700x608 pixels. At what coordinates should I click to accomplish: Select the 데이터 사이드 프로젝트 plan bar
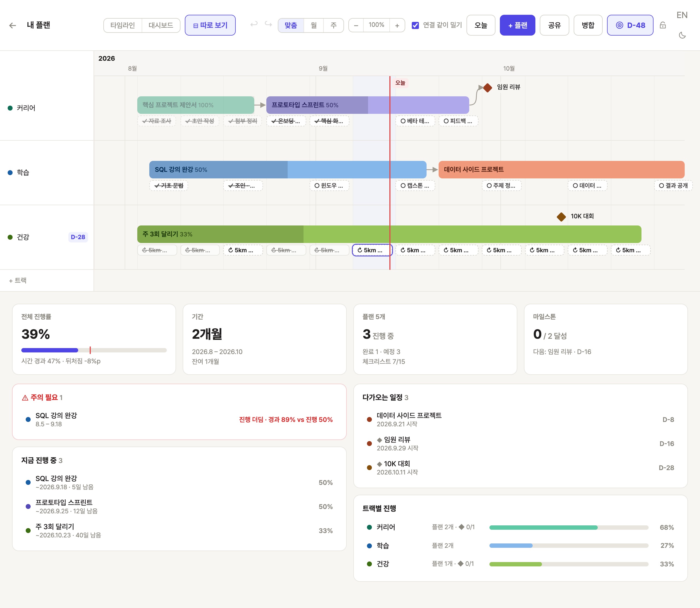(561, 170)
